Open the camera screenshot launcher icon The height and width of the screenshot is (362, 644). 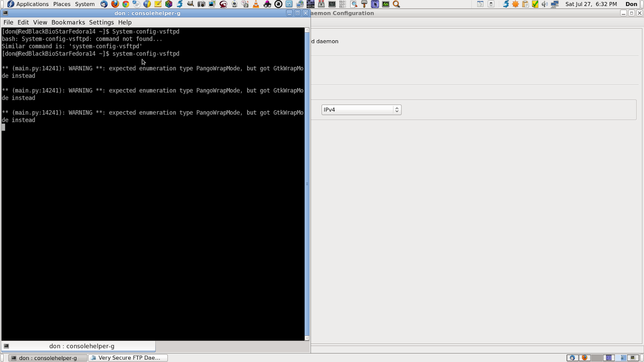201,4
